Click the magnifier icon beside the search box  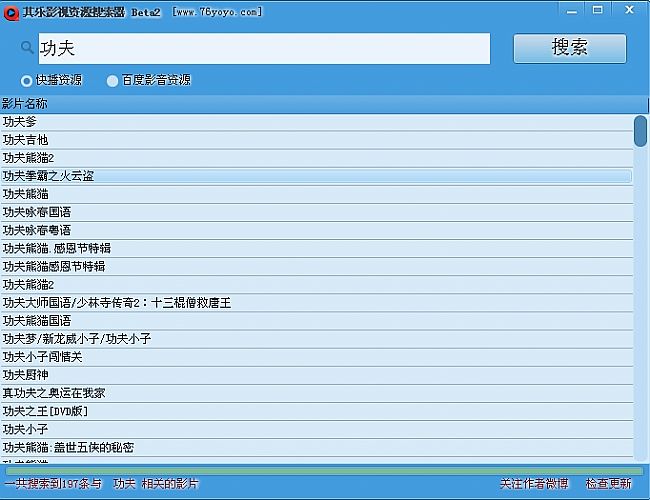pyautogui.click(x=27, y=47)
